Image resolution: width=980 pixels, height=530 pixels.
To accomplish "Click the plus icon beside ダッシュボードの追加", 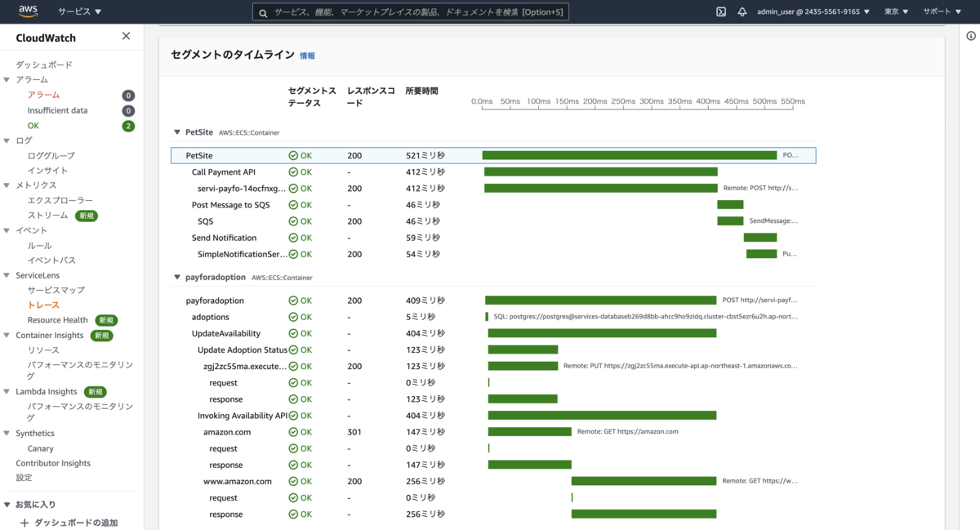I will 24,523.
